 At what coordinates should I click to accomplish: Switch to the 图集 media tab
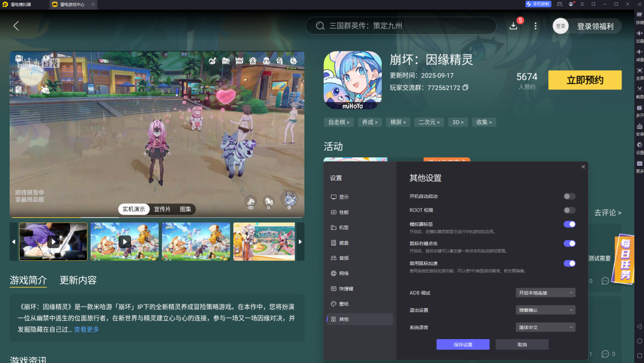click(x=186, y=209)
